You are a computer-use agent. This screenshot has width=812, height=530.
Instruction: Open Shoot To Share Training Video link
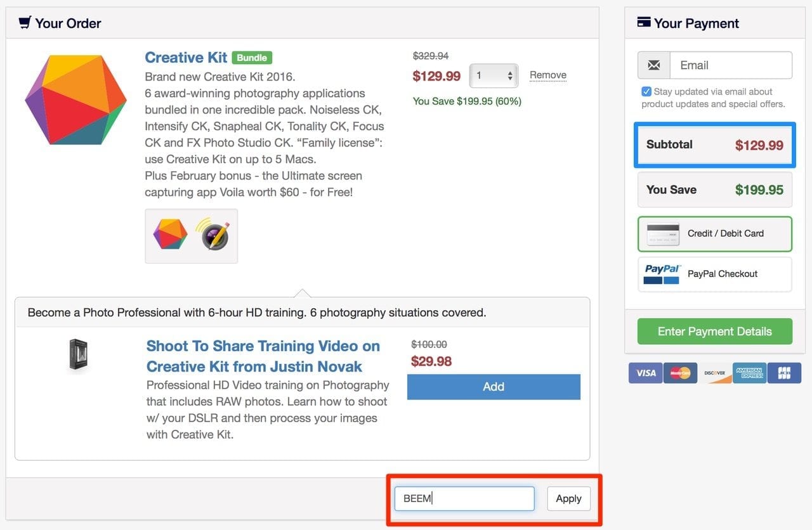tap(263, 356)
